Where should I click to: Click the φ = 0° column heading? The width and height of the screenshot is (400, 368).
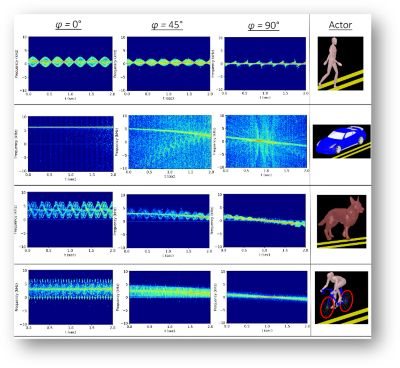pyautogui.click(x=68, y=25)
